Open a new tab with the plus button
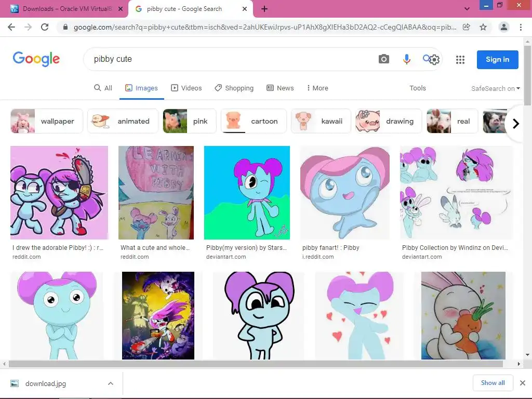This screenshot has height=399, width=532. click(x=264, y=9)
